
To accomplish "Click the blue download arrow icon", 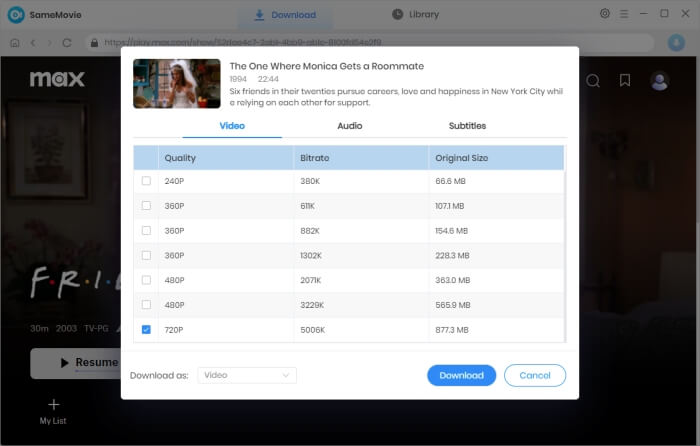I will pyautogui.click(x=676, y=43).
